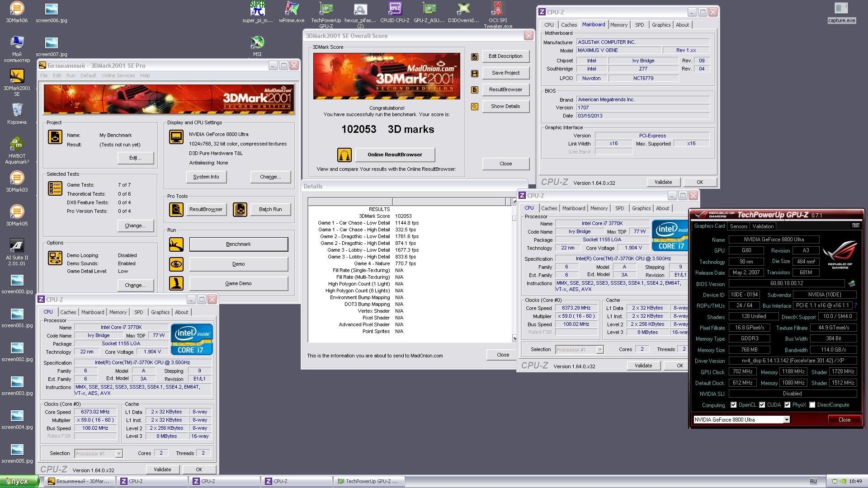Toggle OpenCL checkbox in GPU-Z
The height and width of the screenshot is (488, 868).
click(x=733, y=405)
